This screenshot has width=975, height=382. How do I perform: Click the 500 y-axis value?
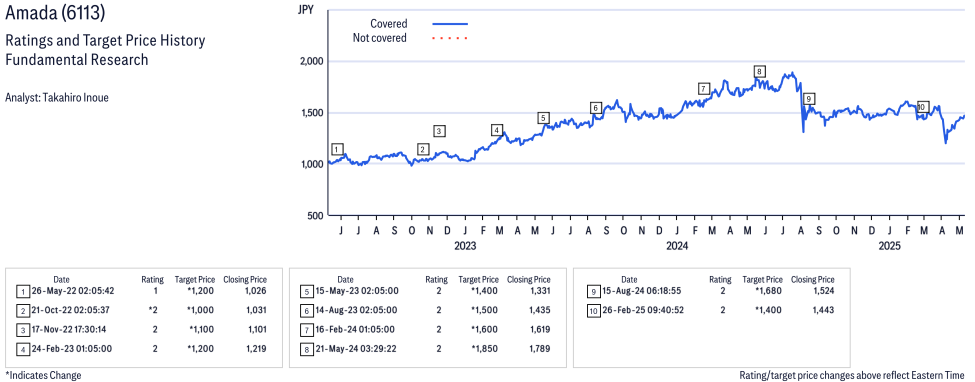(x=315, y=216)
